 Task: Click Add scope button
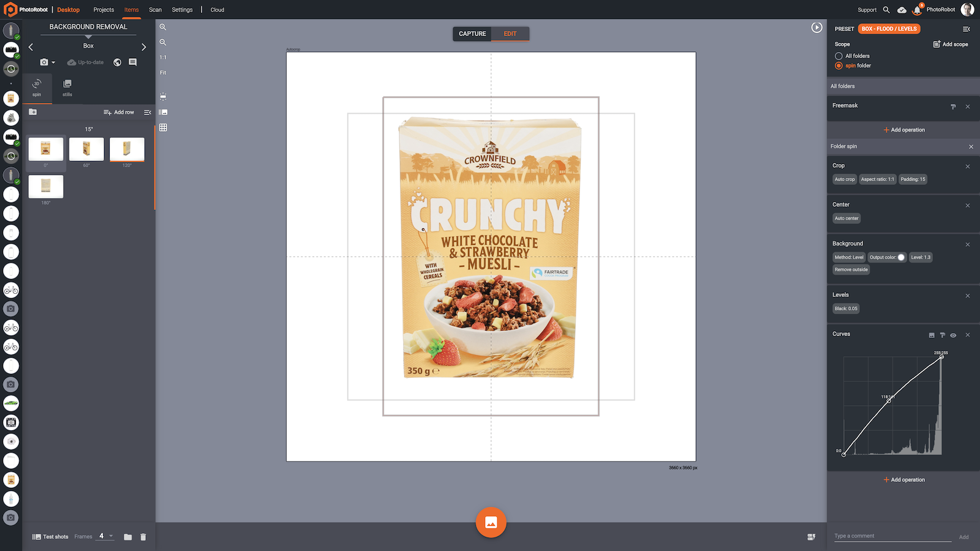(951, 44)
